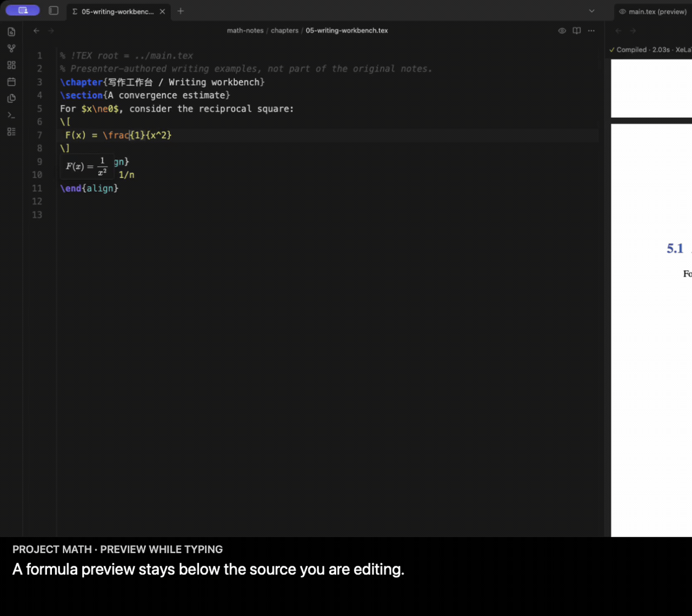Expand the tab list chevron
The image size is (692, 616).
(x=591, y=11)
